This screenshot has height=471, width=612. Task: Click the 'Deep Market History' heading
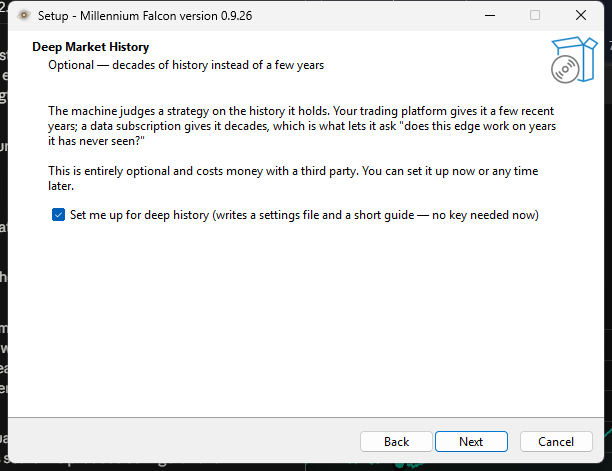click(91, 47)
